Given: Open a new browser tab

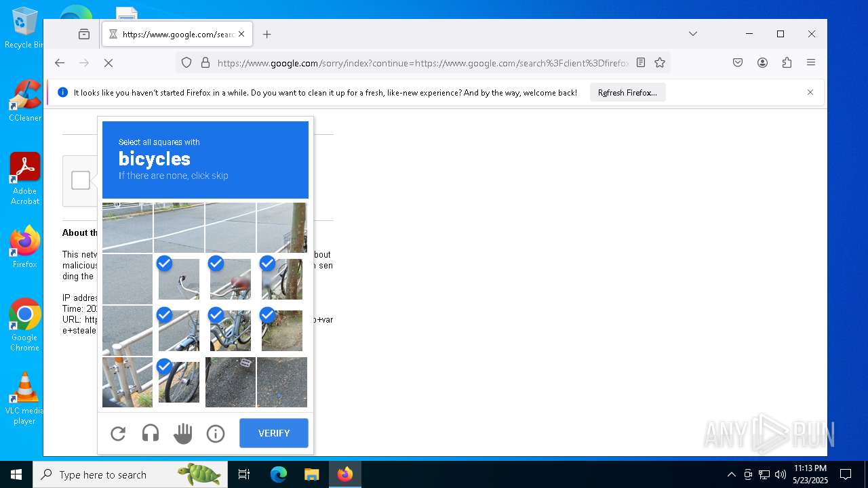Looking at the screenshot, I should tap(267, 35).
